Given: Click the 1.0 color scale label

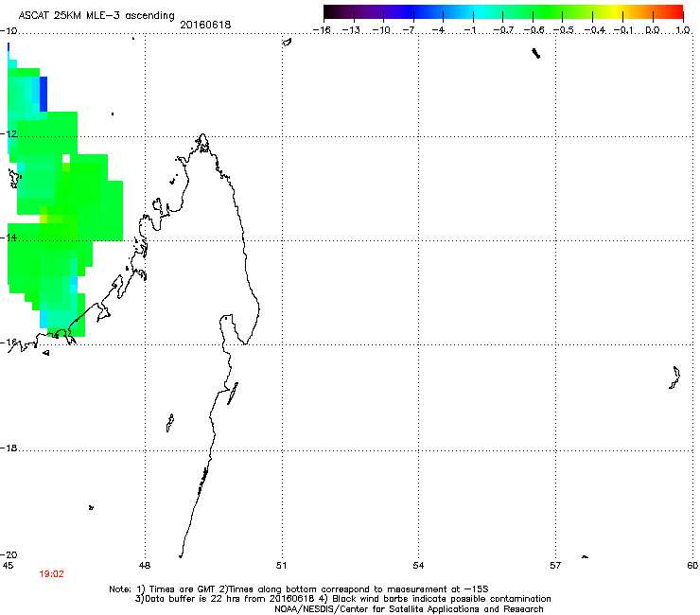Looking at the screenshot, I should (683, 30).
